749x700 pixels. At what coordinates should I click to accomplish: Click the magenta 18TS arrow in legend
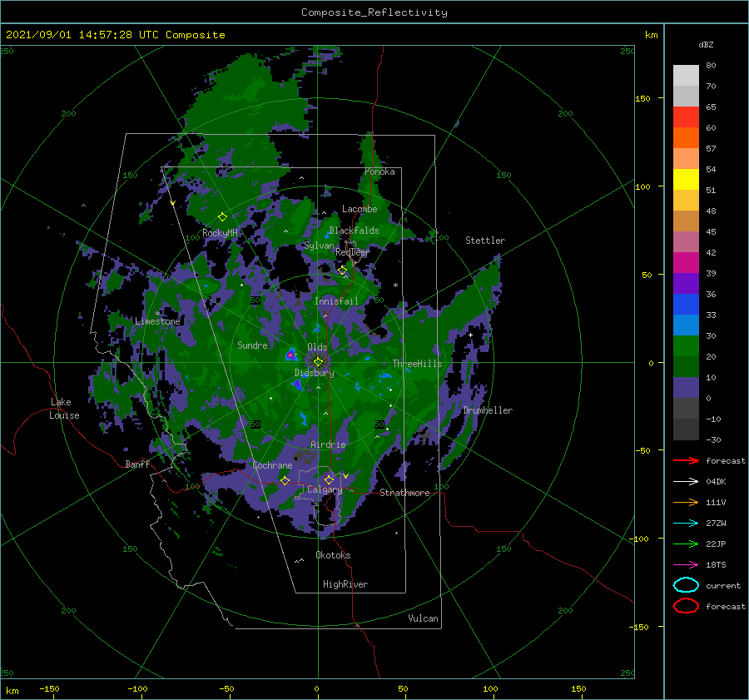coord(686,565)
